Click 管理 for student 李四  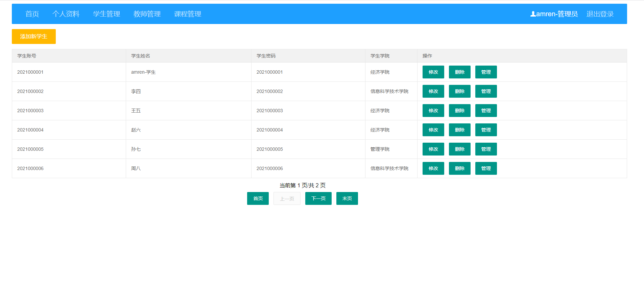click(x=486, y=91)
